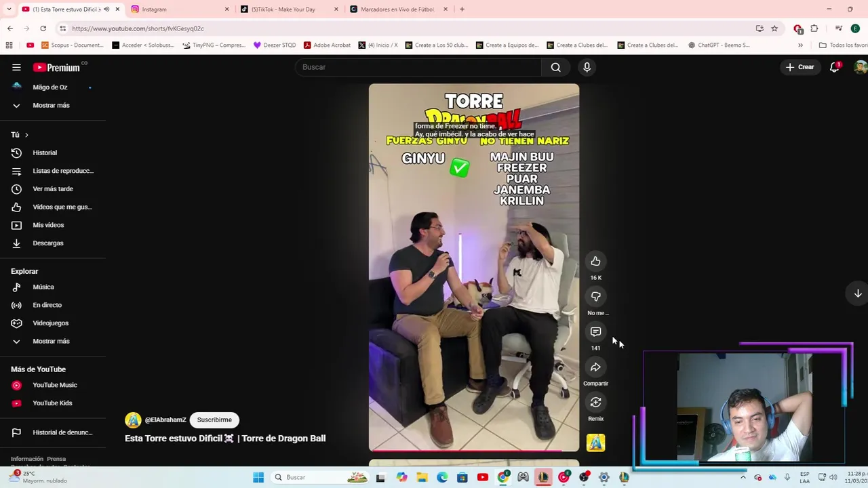
Task: Go to next Short with down arrow
Action: (857, 293)
